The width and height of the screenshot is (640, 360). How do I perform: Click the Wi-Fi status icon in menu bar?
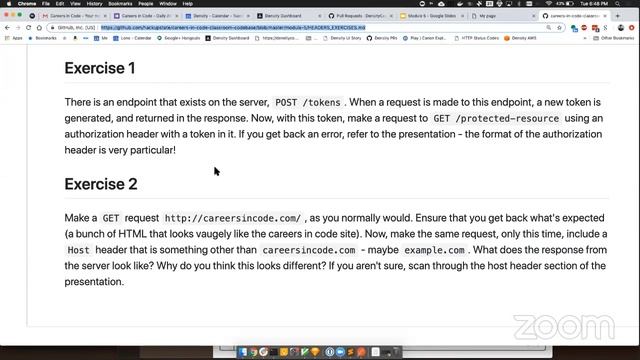coord(549,4)
